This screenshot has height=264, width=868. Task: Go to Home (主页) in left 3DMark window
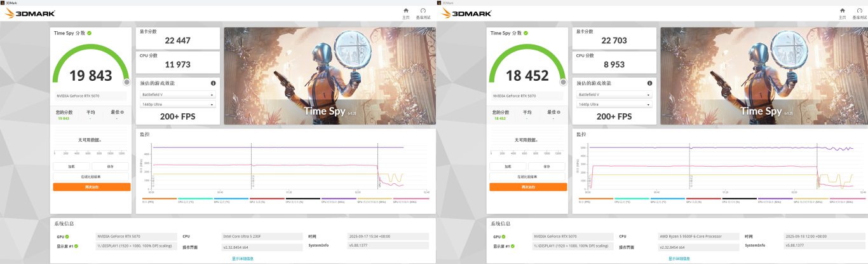point(406,13)
